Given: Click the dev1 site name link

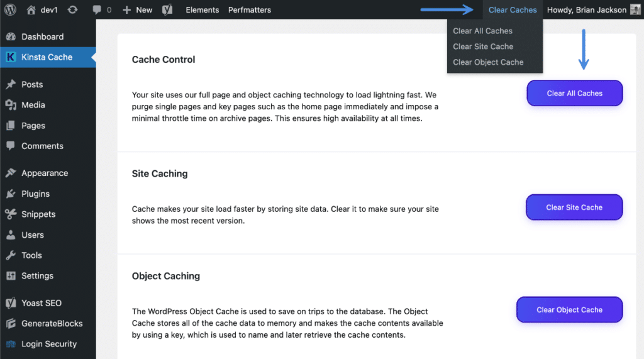Looking at the screenshot, I should coord(49,10).
